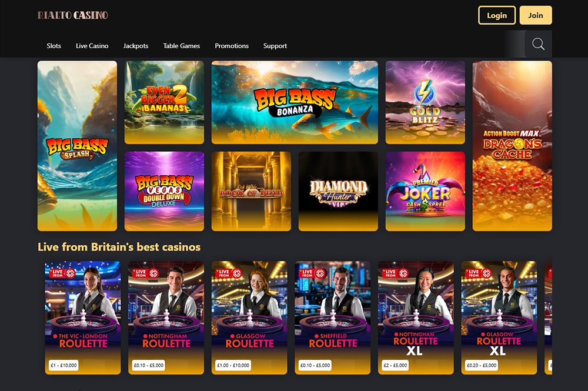Image resolution: width=588 pixels, height=391 pixels.
Task: Launch Big Bass Bonanza banner
Action: click(295, 102)
